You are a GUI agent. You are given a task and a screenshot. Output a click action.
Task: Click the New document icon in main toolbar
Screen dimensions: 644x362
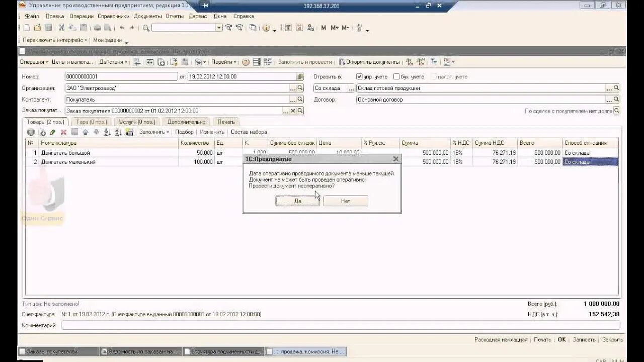tap(27, 28)
